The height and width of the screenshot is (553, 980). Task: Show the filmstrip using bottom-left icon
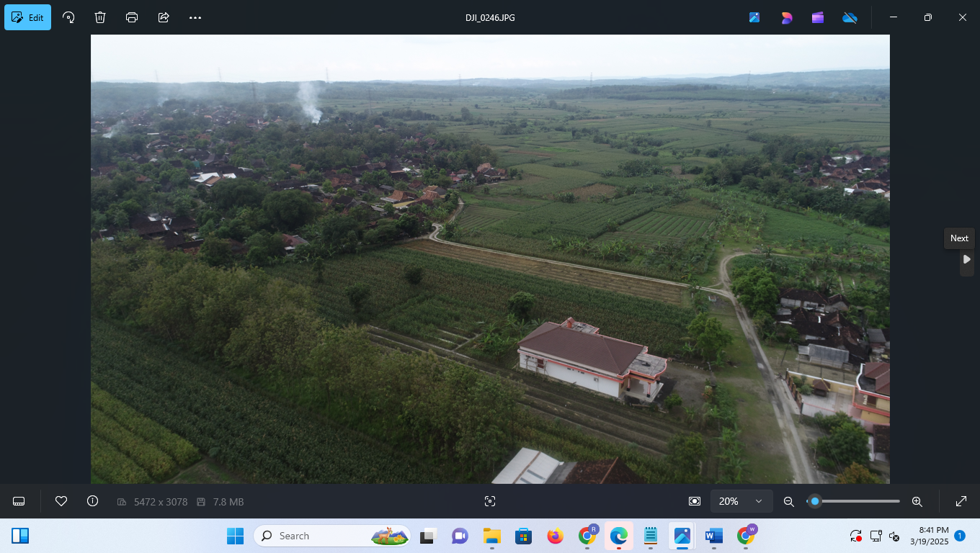[x=19, y=501]
